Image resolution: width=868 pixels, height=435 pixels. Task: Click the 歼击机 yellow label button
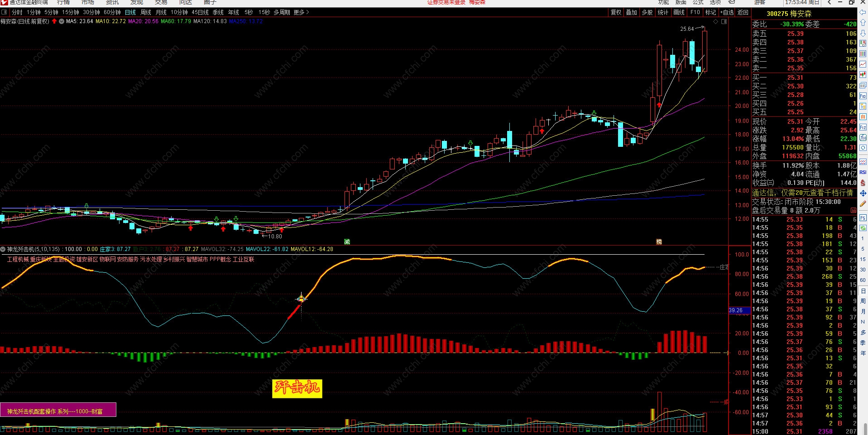[x=297, y=388]
